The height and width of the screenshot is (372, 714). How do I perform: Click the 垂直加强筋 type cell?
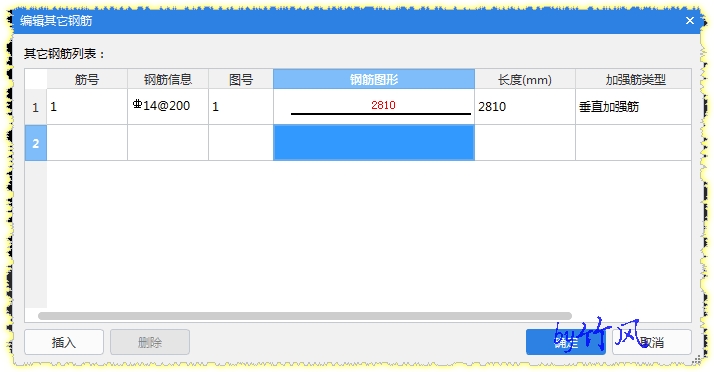pyautogui.click(x=633, y=107)
